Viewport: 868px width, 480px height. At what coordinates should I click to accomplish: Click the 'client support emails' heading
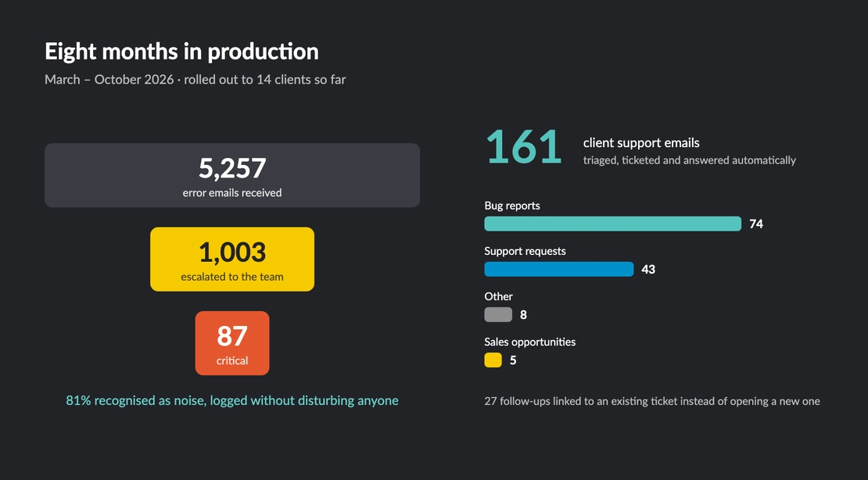641,143
